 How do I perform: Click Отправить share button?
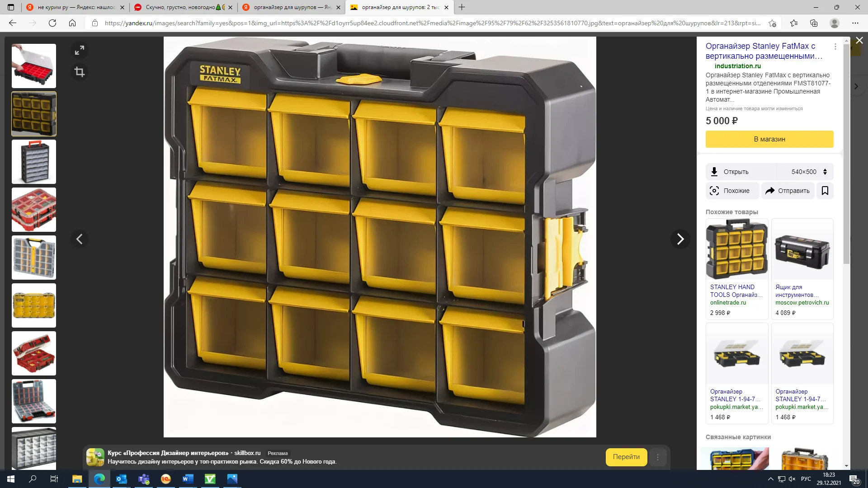[788, 191]
